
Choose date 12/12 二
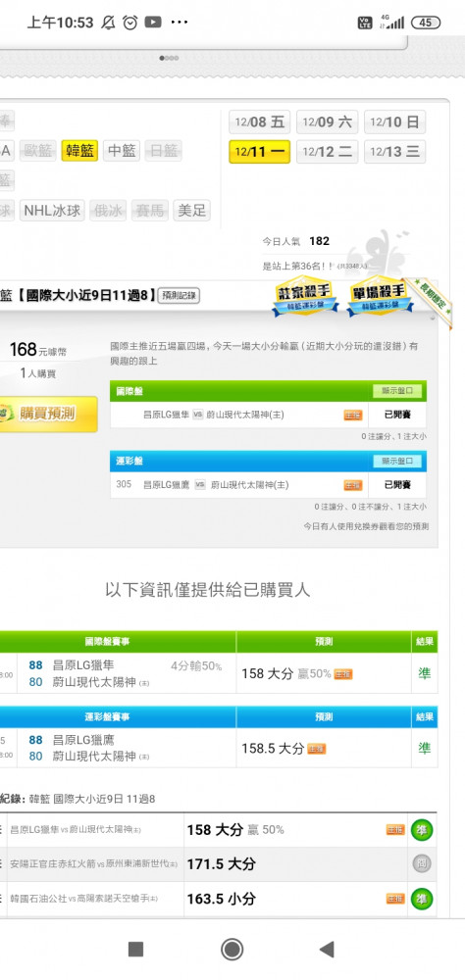[x=328, y=152]
